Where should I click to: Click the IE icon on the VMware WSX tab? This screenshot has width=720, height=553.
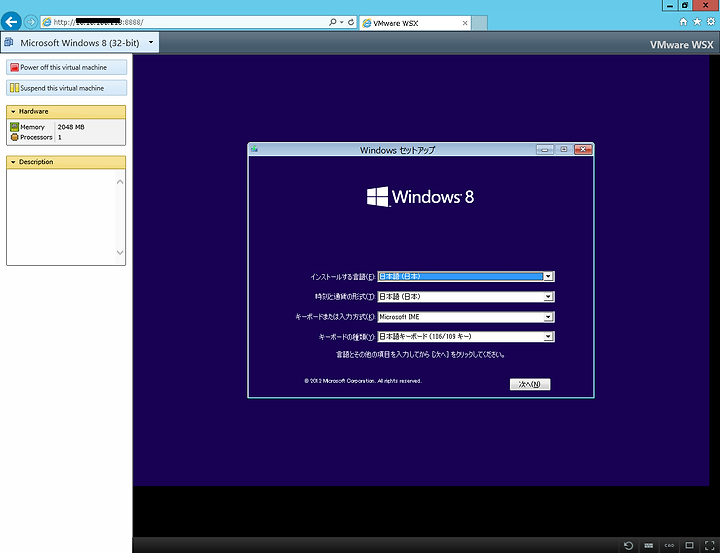366,23
